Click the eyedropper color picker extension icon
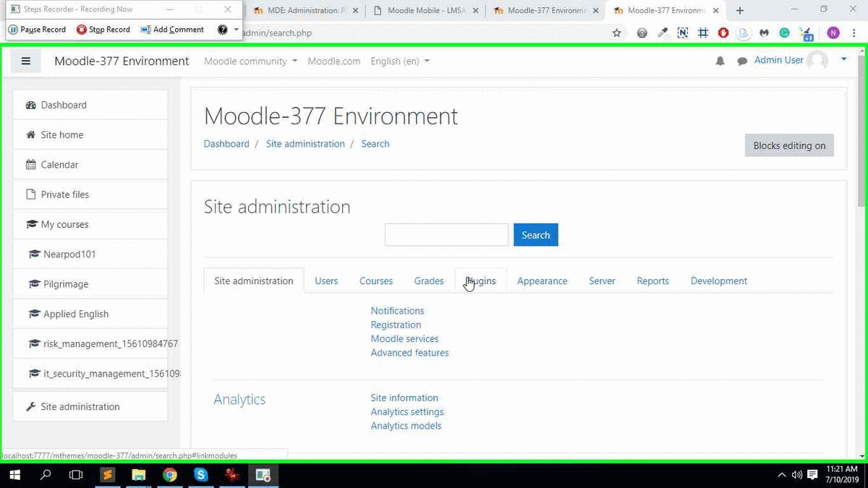Viewport: 868px width, 488px height. [662, 33]
